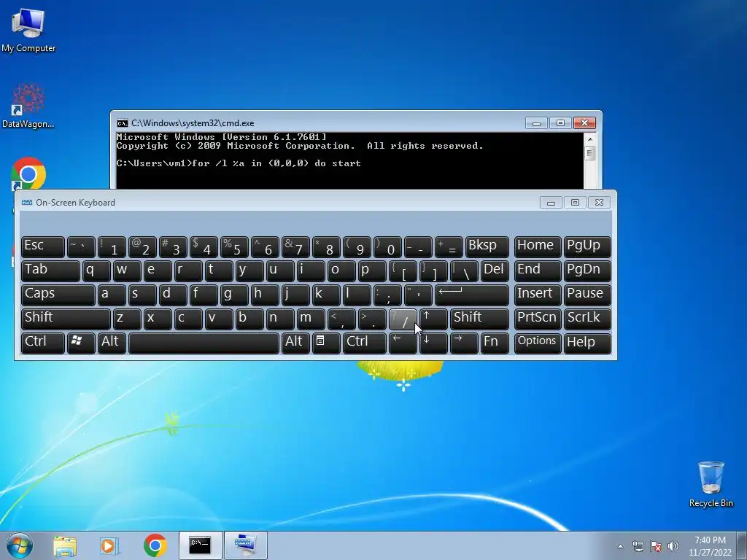This screenshot has height=560, width=747.
Task: Click the number 5 key
Action: pyautogui.click(x=234, y=246)
